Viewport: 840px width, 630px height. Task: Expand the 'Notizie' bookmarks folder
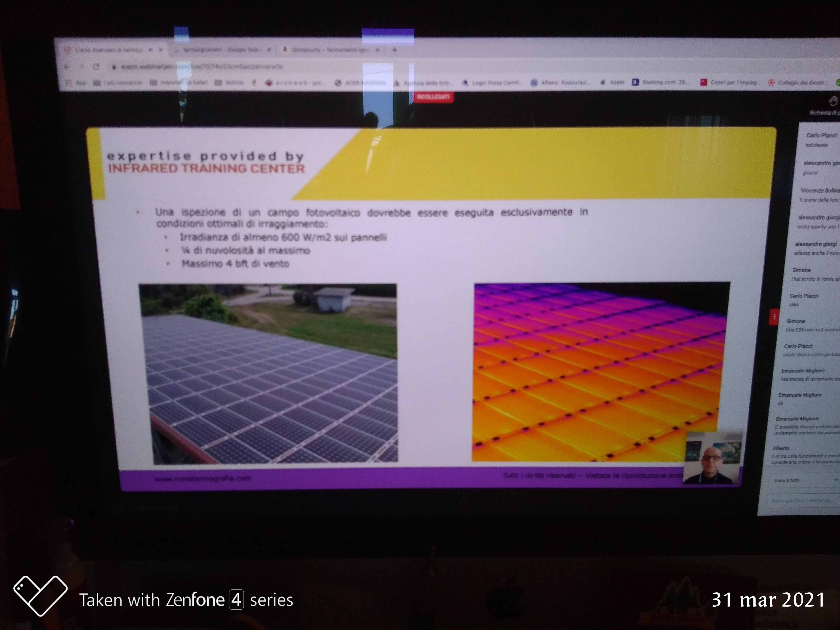coord(229,82)
